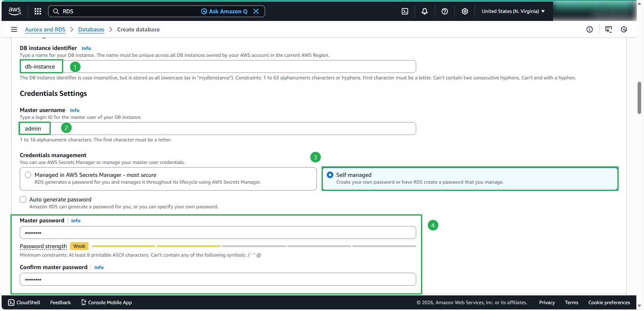
Task: Expand the United States (N. Virginia) region selector
Action: [513, 11]
